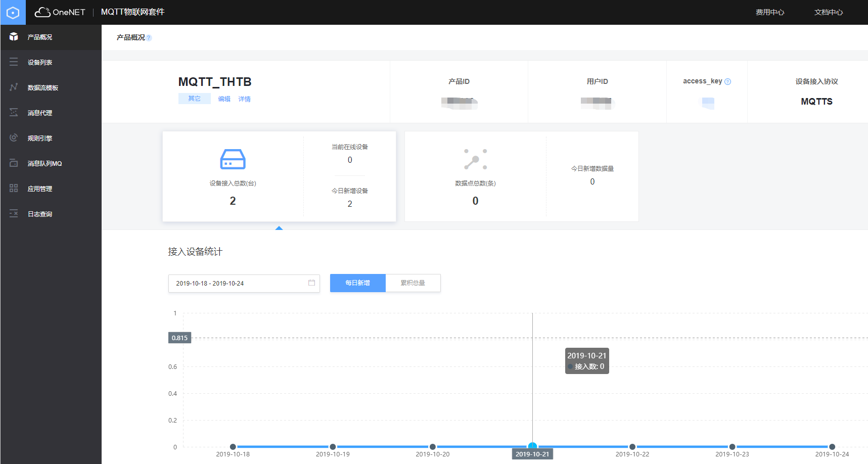Viewport: 868px width, 464px height.
Task: Click the help icon beside 产品概况 title
Action: pos(149,37)
